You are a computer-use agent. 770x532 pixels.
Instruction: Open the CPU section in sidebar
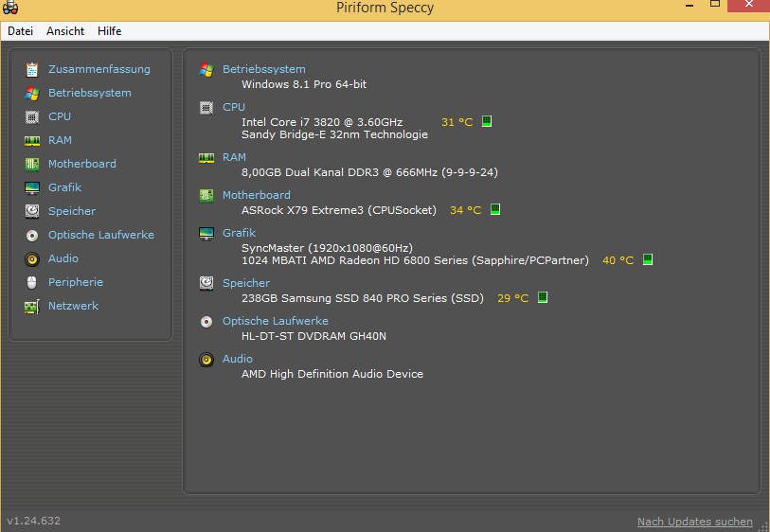click(60, 116)
